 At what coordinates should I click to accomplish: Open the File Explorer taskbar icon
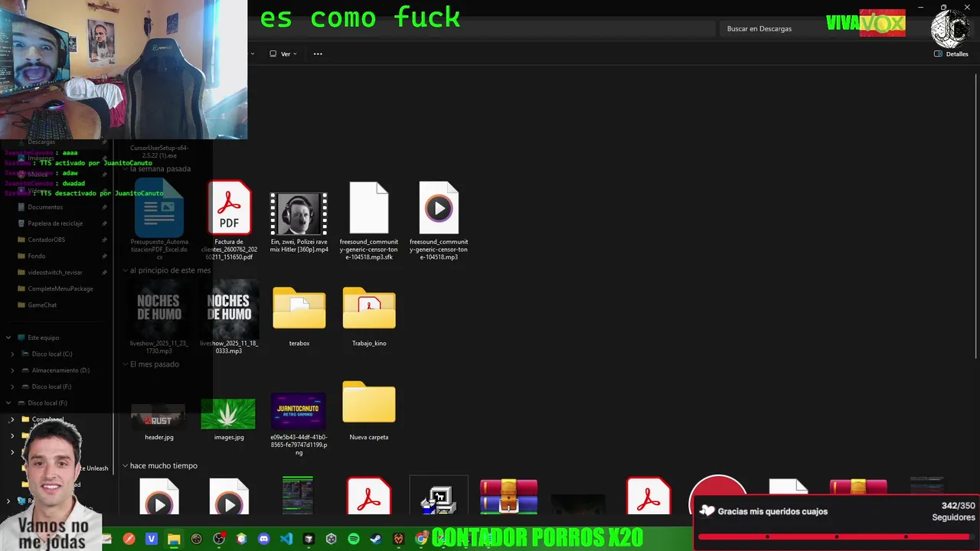click(x=174, y=540)
